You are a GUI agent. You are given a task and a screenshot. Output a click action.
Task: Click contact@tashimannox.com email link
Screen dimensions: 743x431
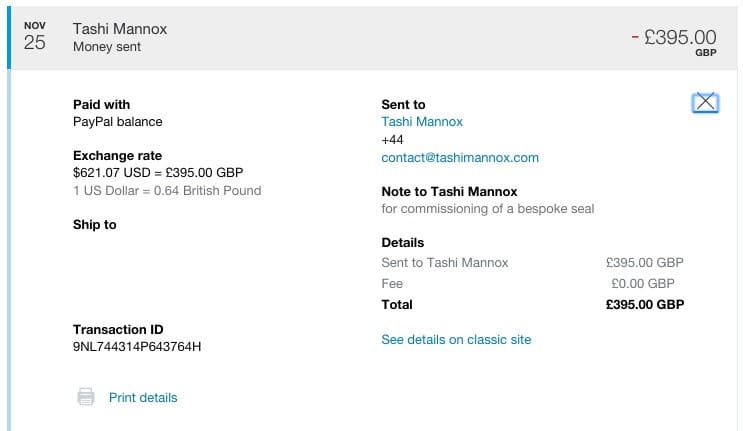coord(460,158)
